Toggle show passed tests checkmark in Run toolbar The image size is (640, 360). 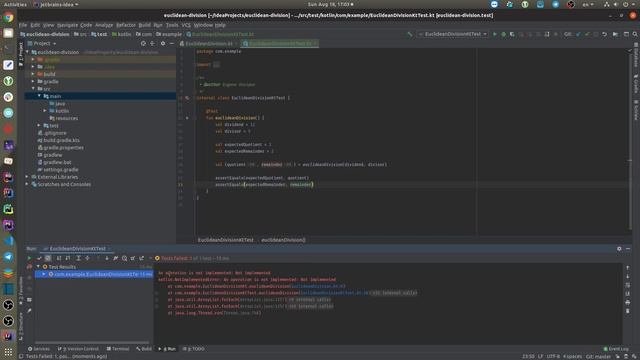pos(39,258)
